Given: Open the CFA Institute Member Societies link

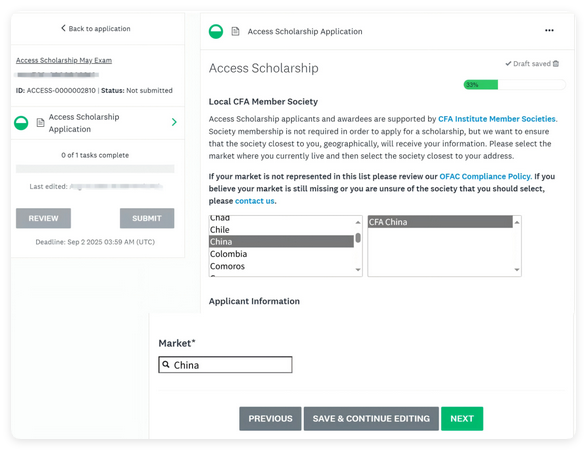Looking at the screenshot, I should point(497,119).
